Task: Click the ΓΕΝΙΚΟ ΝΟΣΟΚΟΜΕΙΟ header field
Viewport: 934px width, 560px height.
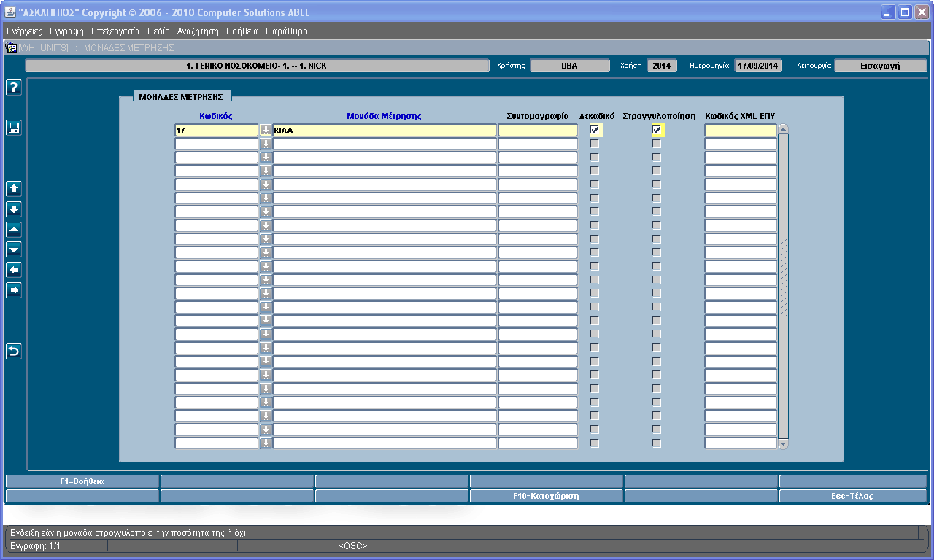Action: 258,66
